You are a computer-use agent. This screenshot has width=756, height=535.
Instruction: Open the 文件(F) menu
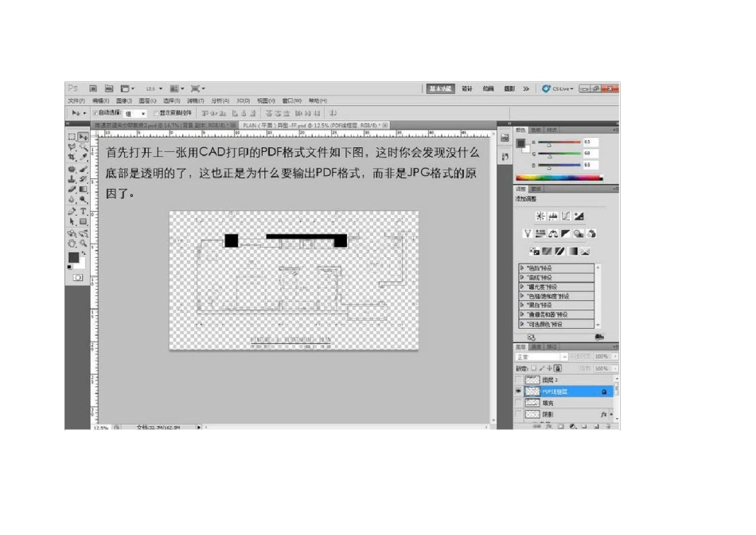pos(76,101)
